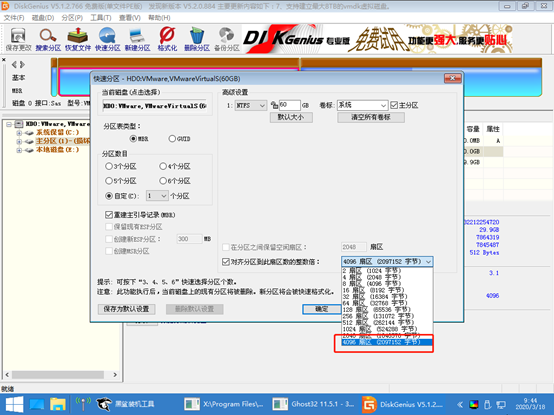The height and width of the screenshot is (415, 554).
Task: Open the 分区(P) menu
Action: [72, 18]
